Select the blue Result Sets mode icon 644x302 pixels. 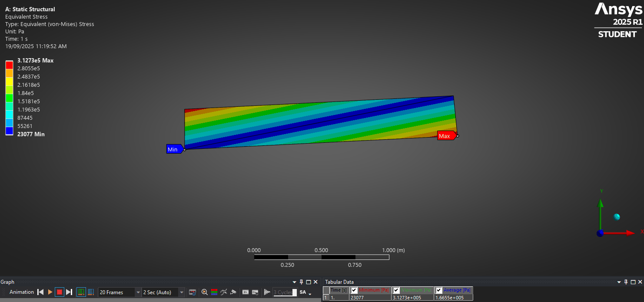[91, 292]
